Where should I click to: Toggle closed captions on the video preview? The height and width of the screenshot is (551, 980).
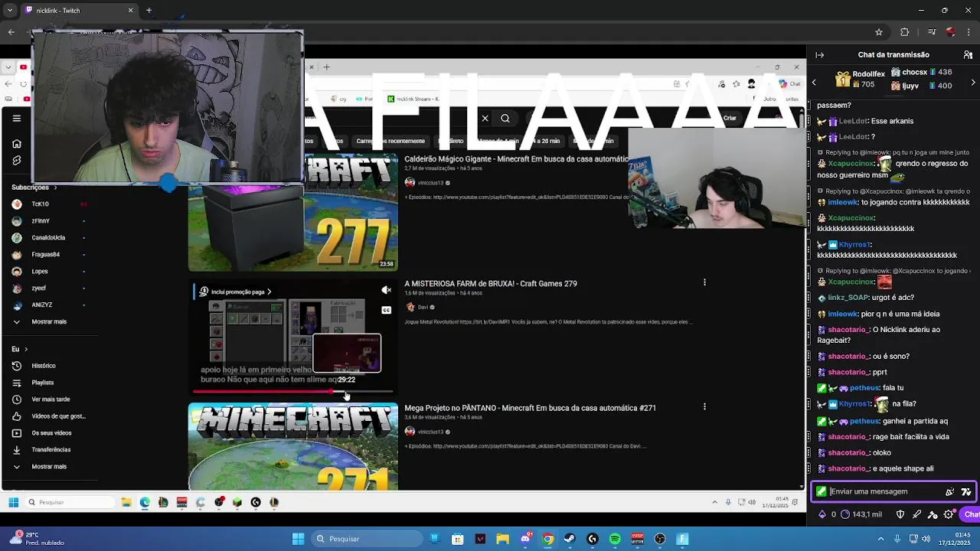[x=387, y=310]
